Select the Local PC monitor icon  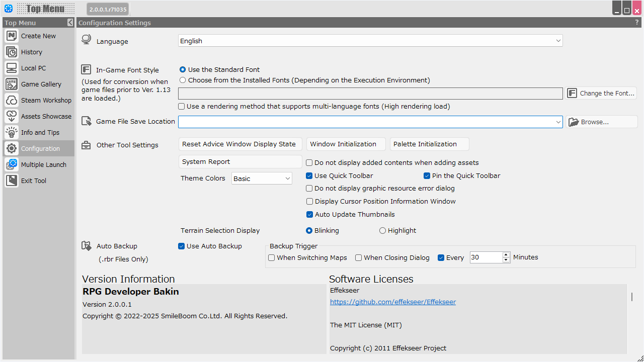tap(12, 68)
